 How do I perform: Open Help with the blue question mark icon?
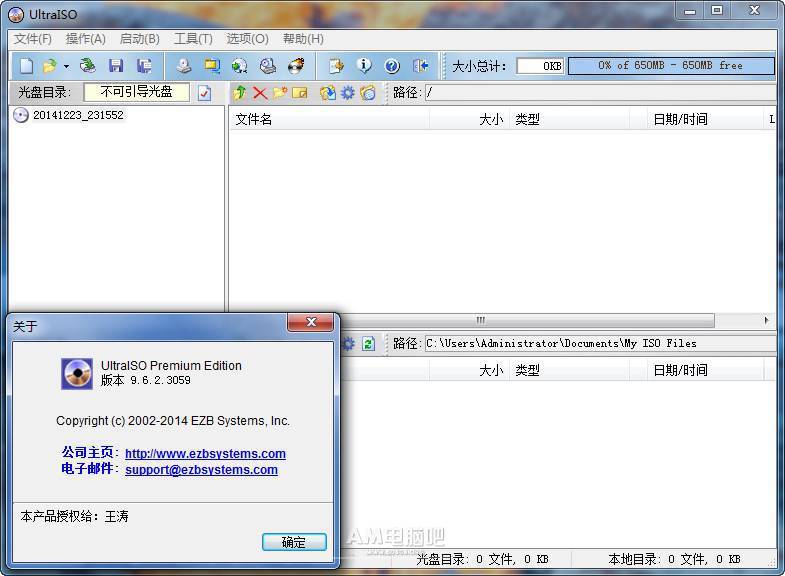click(392, 66)
